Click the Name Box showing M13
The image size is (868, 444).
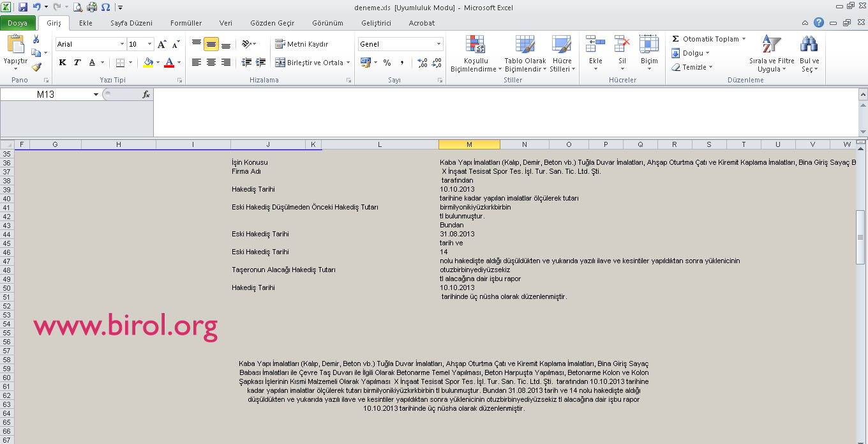[x=46, y=95]
